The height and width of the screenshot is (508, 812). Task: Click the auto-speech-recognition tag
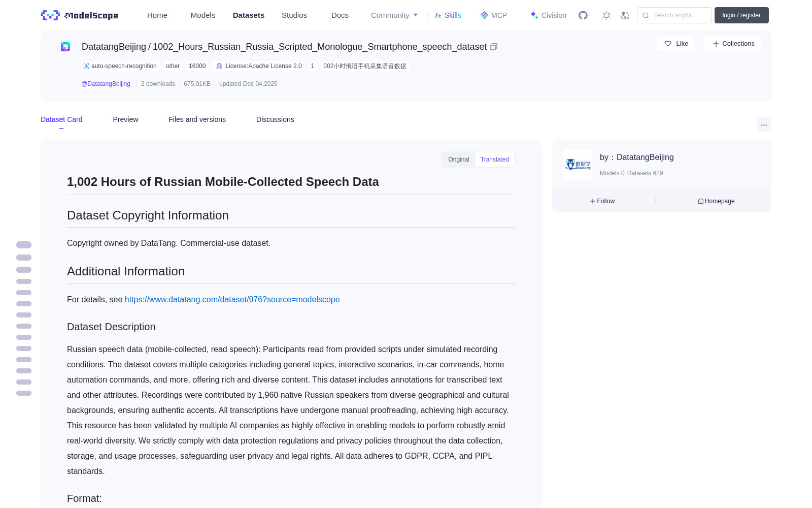[x=120, y=66]
